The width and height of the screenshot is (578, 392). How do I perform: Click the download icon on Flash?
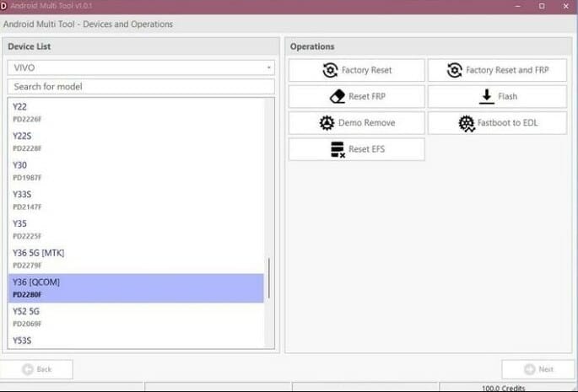click(x=486, y=97)
